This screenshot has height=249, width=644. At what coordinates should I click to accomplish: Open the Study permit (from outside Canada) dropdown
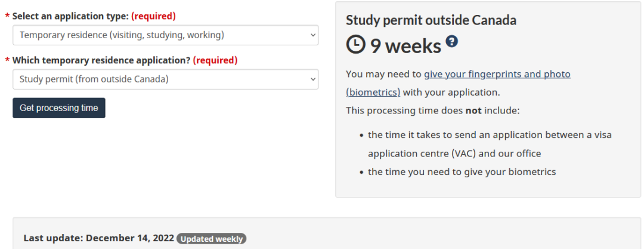[165, 79]
